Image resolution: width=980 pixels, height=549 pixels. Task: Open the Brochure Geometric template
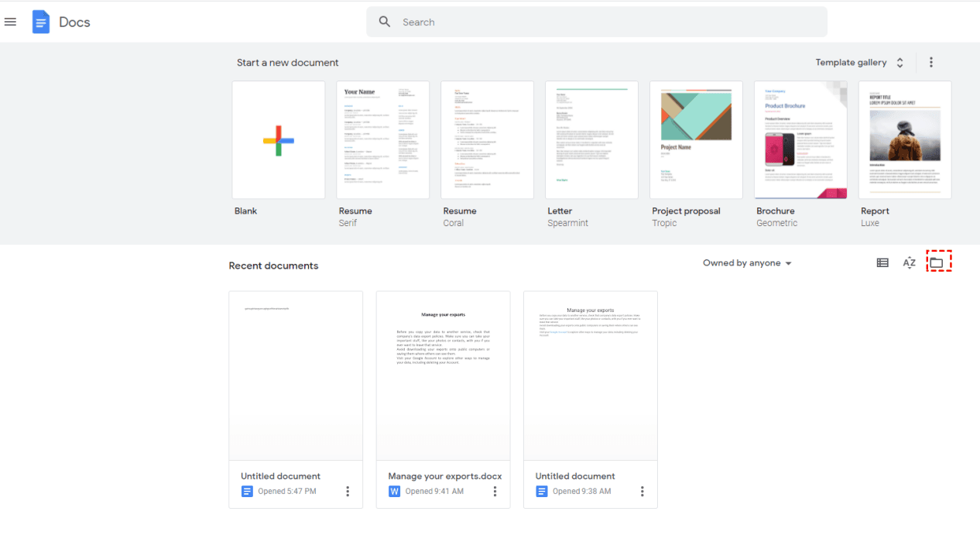800,140
